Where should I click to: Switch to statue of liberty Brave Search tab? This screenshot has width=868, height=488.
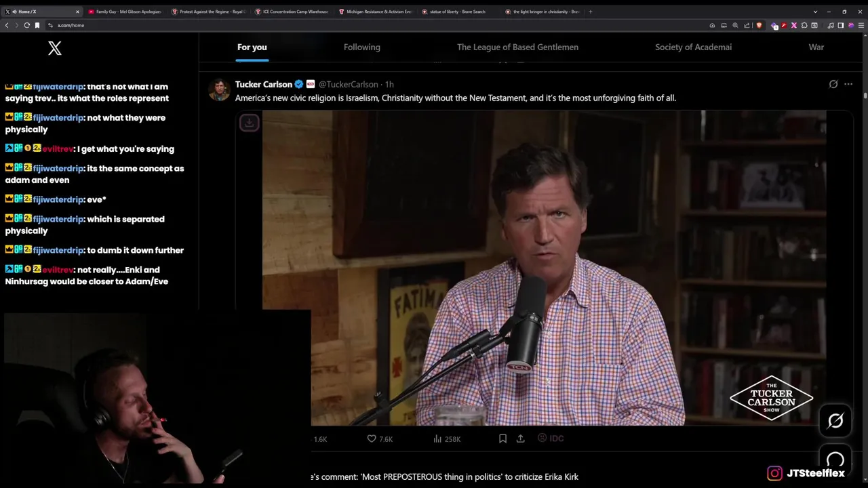(x=458, y=12)
